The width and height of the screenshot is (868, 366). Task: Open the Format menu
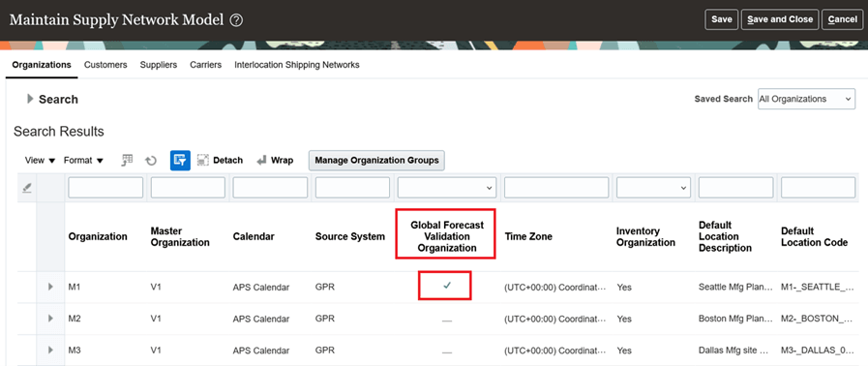click(83, 160)
